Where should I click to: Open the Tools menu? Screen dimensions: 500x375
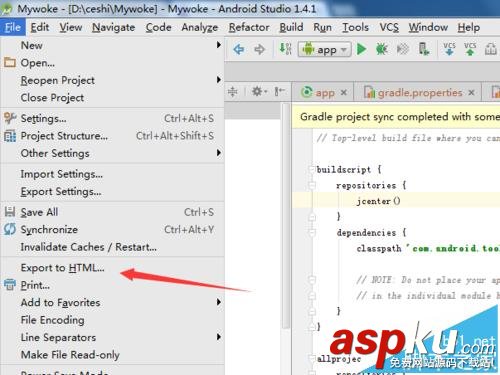355,27
